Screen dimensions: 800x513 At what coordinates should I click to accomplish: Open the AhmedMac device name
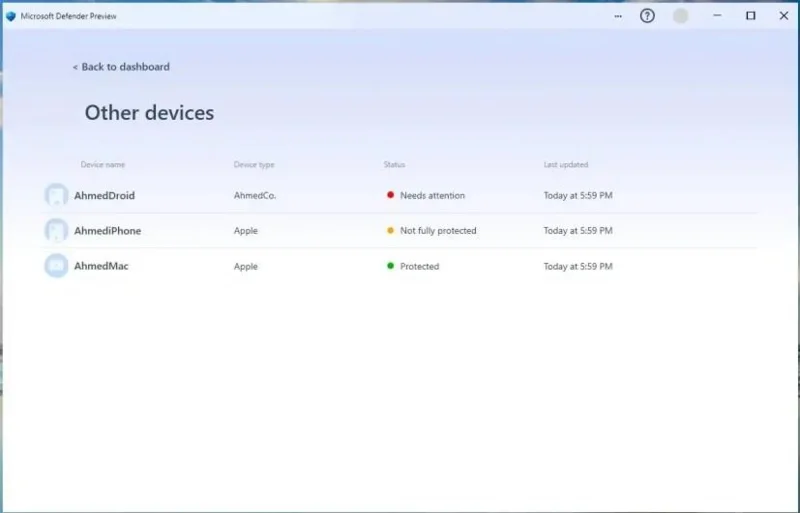pos(101,266)
